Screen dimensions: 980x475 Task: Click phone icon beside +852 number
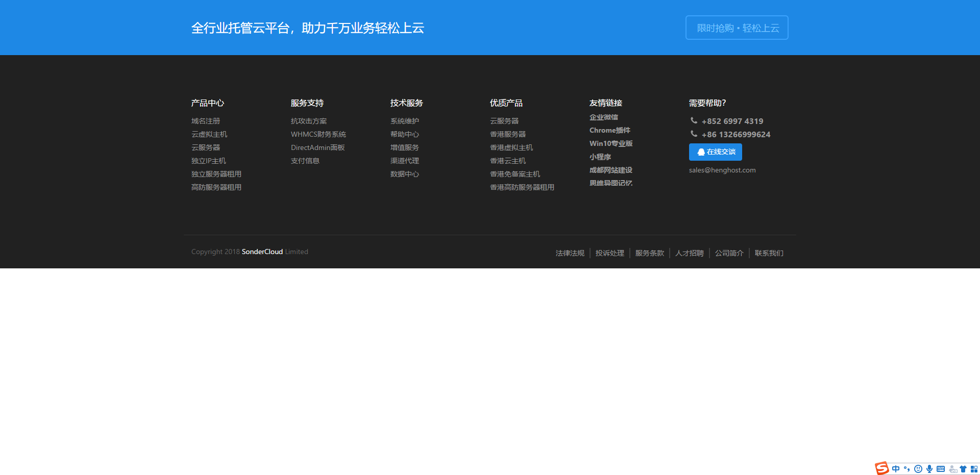[694, 120]
